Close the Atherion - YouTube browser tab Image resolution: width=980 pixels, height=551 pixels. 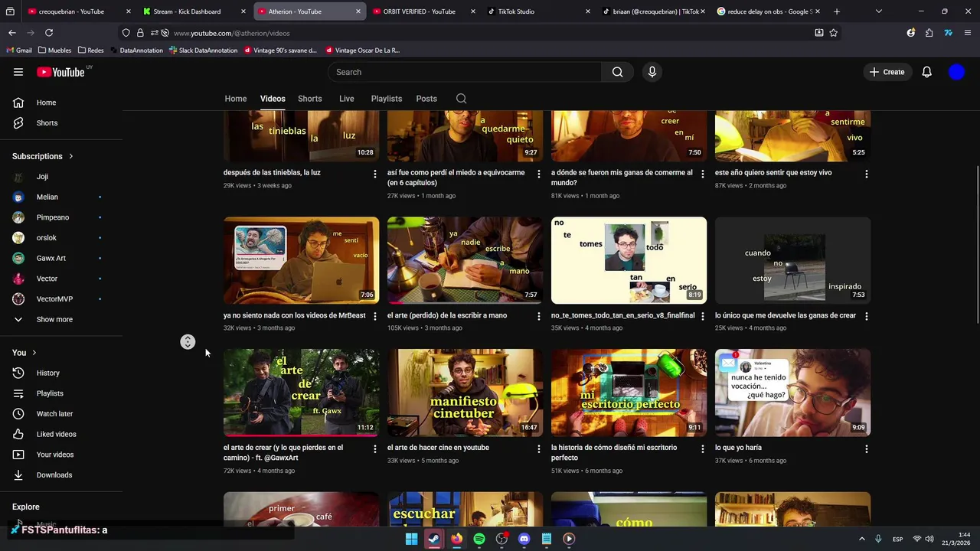[358, 11]
